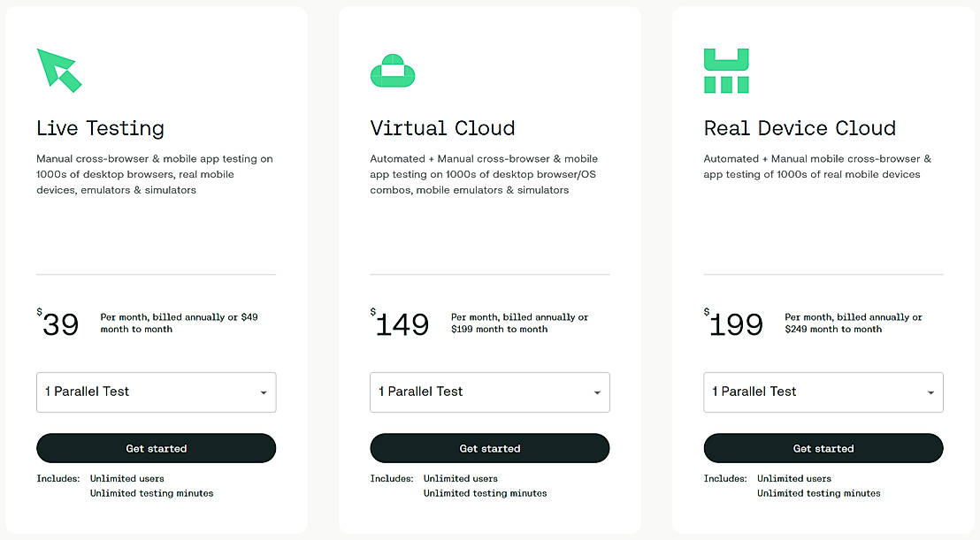Click the Virtual Cloud description paragraph
The height and width of the screenshot is (540, 980).
(x=484, y=174)
